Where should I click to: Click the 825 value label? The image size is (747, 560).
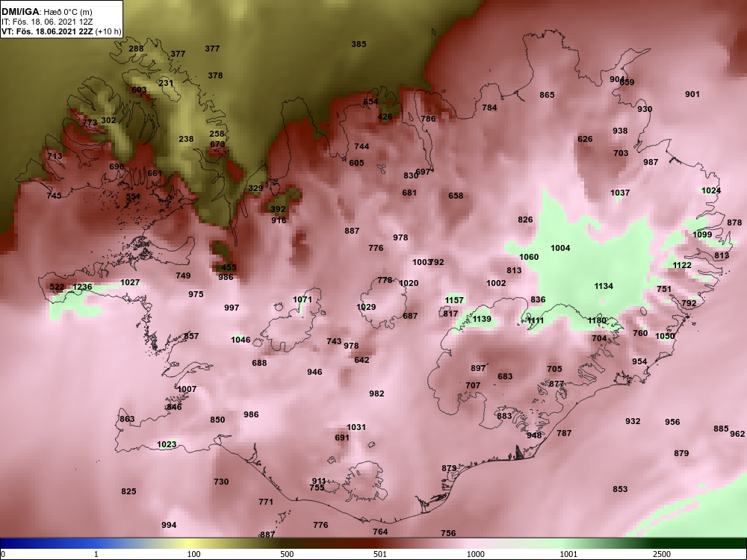pos(128,491)
